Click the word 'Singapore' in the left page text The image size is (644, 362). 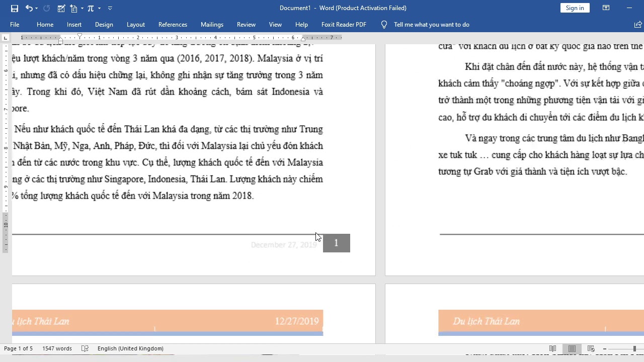point(124,179)
